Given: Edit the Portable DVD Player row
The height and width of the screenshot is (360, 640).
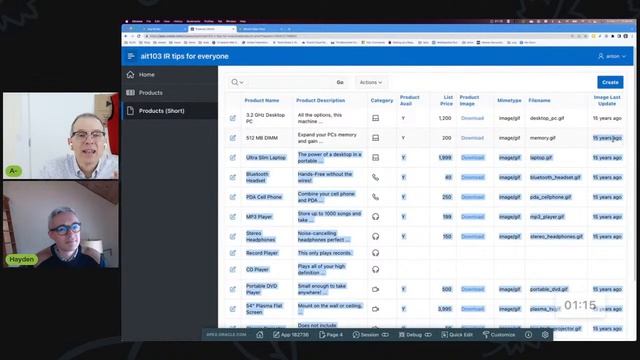Looking at the screenshot, I should 233,289.
